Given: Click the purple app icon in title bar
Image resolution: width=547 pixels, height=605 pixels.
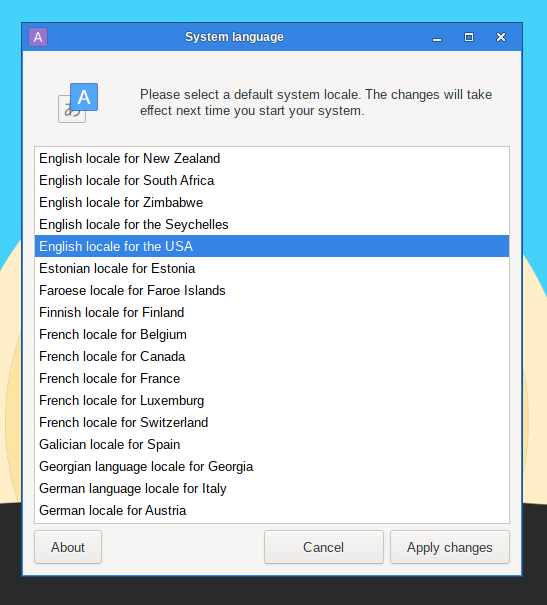Looking at the screenshot, I should (x=38, y=37).
